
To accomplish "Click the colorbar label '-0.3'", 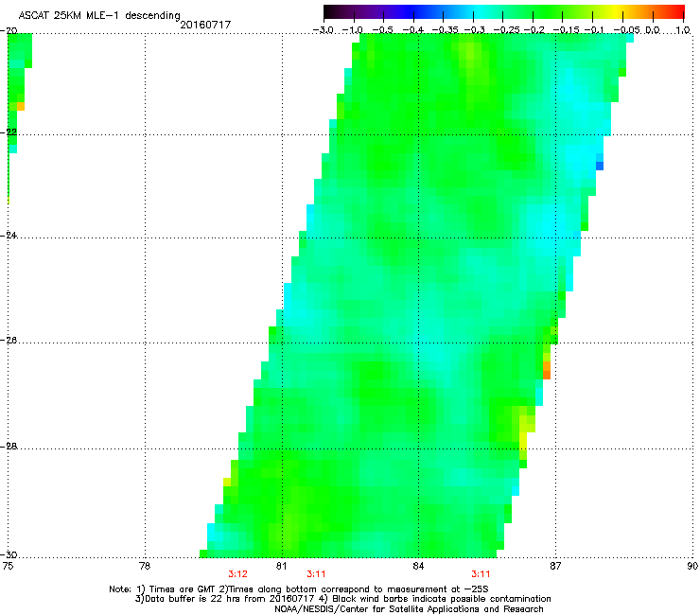I will 474,30.
